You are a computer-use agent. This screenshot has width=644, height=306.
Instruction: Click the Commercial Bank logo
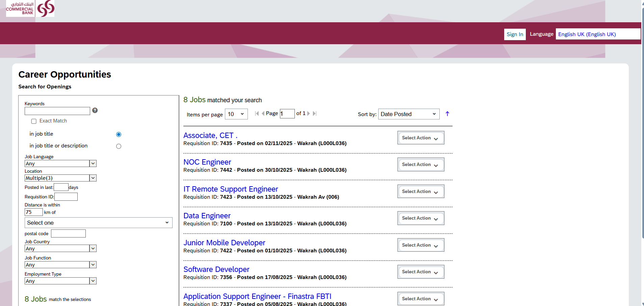(30, 8)
